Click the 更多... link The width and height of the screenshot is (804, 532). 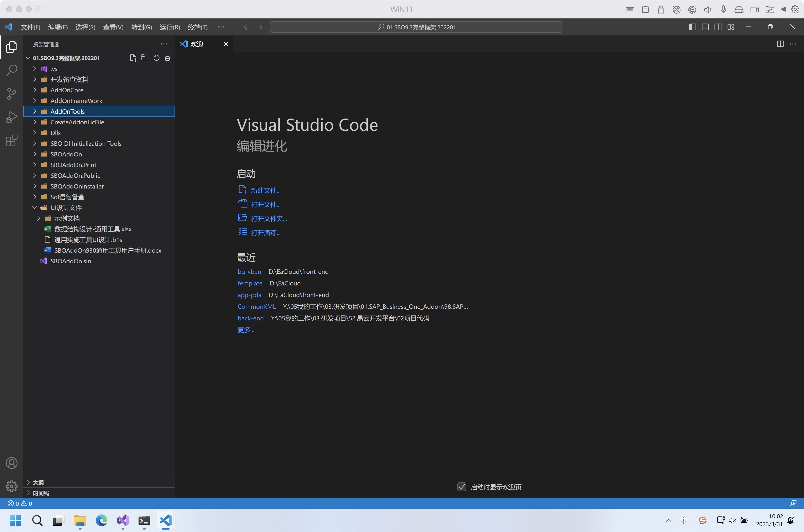pos(246,330)
